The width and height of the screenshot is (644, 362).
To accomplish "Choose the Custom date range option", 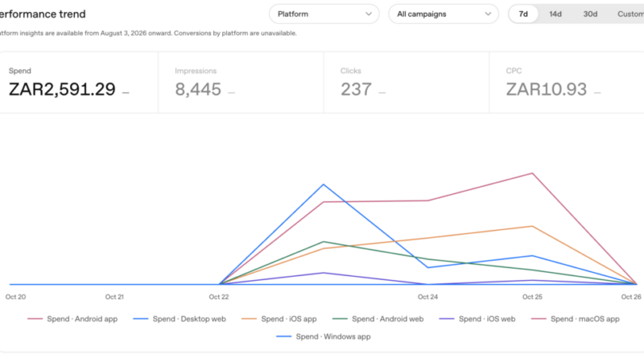I will click(x=630, y=14).
